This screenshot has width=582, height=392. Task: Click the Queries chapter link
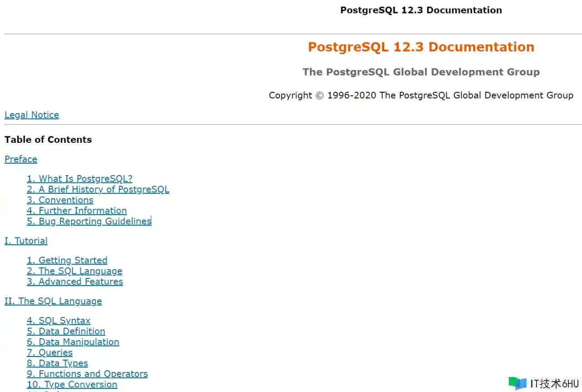[x=50, y=352]
